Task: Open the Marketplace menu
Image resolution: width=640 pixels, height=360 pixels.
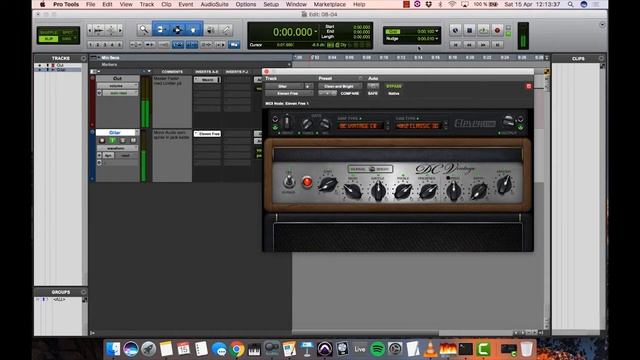Action: coord(329,4)
